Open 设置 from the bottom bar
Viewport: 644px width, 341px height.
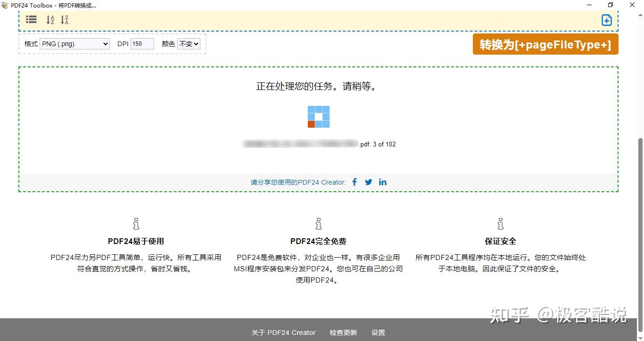pyautogui.click(x=378, y=332)
